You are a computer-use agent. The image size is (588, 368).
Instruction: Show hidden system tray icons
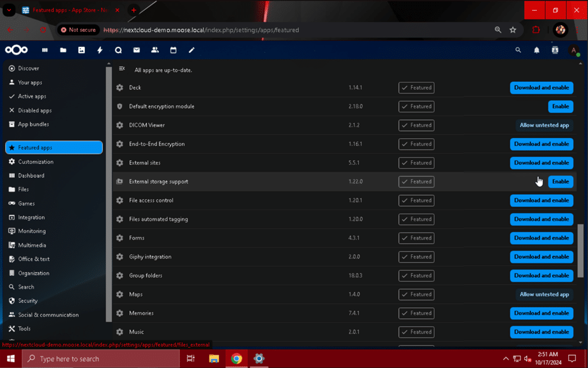(506, 359)
